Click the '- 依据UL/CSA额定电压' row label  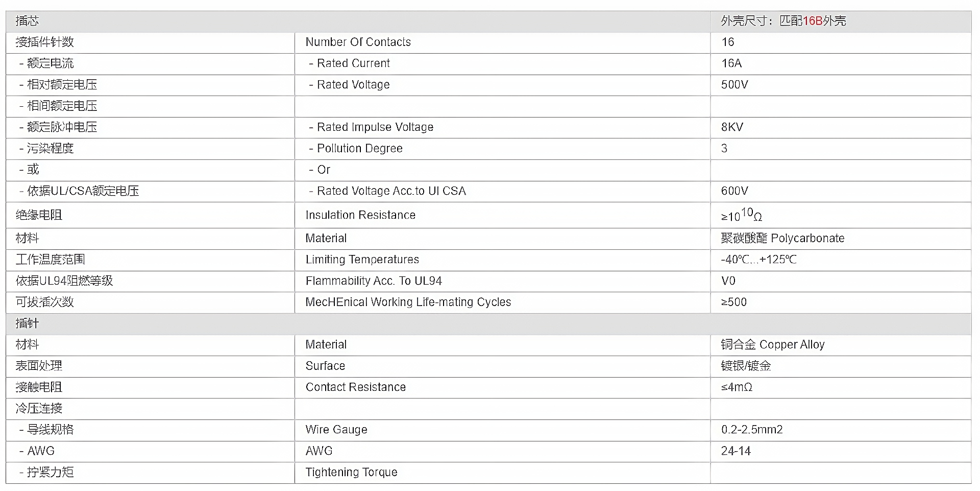79,191
